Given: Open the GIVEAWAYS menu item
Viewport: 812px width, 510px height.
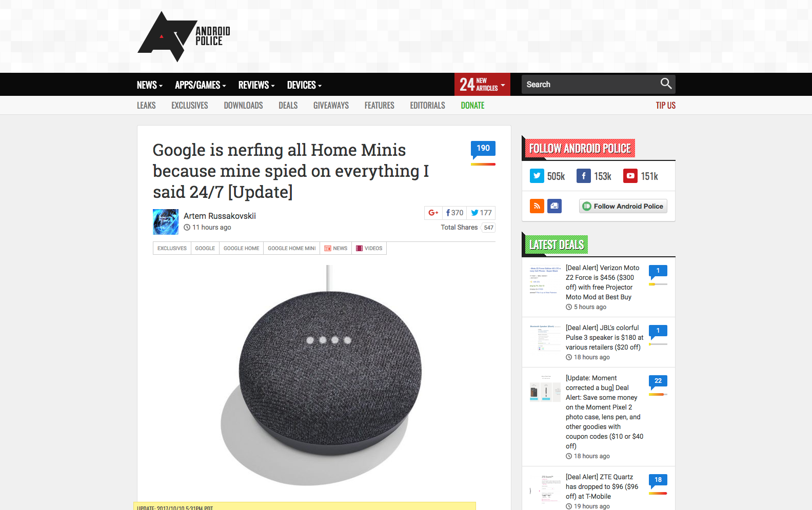Looking at the screenshot, I should pyautogui.click(x=331, y=106).
